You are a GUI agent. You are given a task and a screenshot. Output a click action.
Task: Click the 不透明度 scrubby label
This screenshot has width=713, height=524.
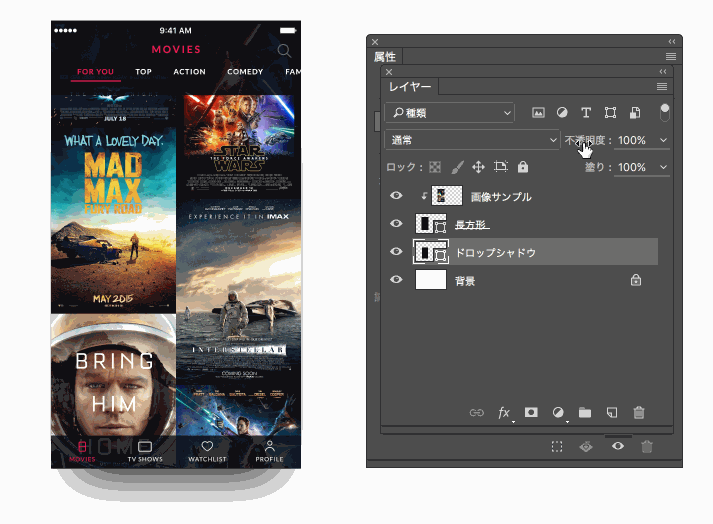[585, 140]
